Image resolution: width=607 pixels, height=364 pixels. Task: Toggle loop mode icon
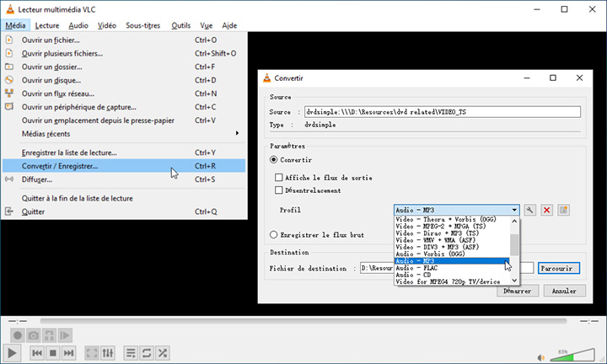click(146, 352)
